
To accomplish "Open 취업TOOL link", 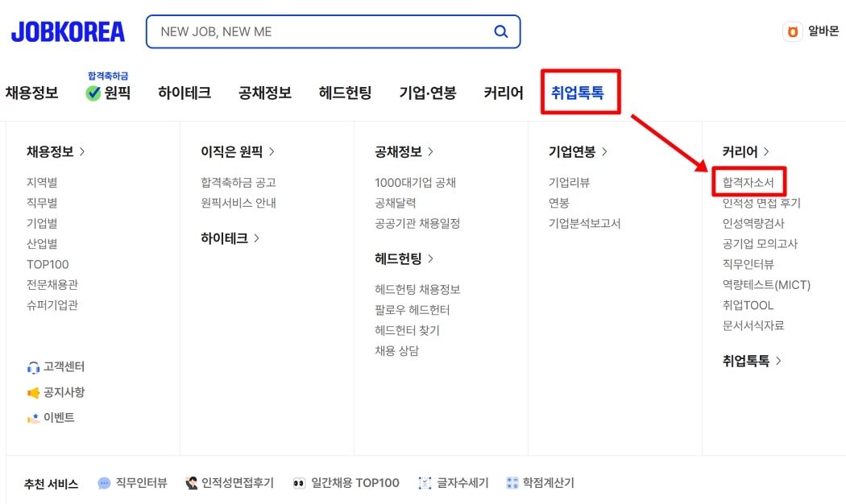I will click(x=749, y=305).
